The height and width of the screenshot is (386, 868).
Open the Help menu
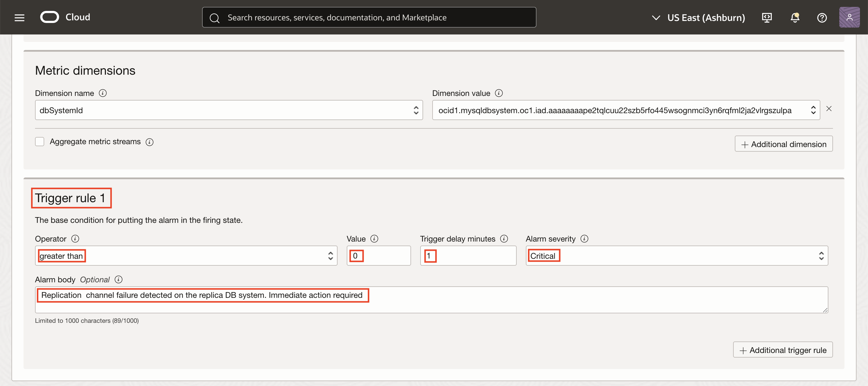[x=821, y=18]
